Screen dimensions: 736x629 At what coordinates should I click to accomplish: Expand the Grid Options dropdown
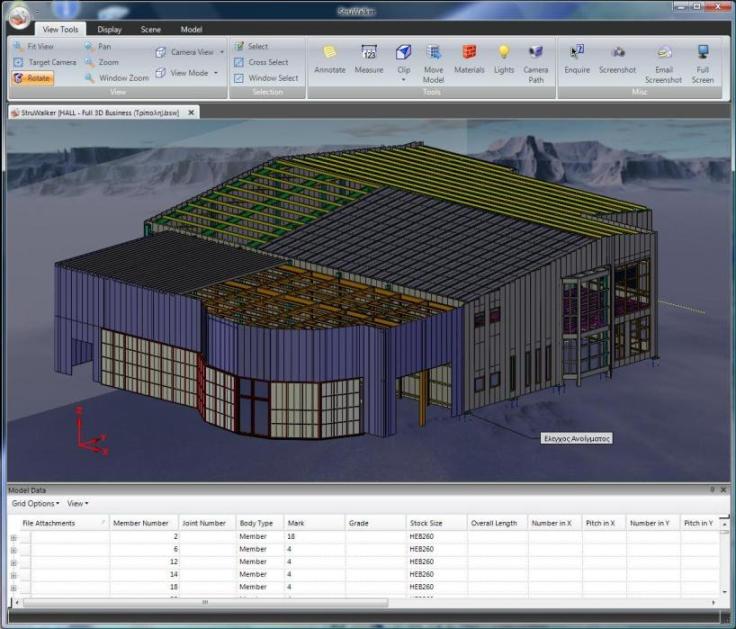(35, 503)
